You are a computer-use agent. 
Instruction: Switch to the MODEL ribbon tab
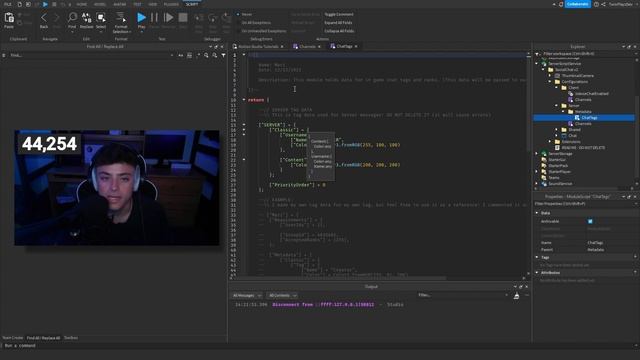(x=100, y=4)
